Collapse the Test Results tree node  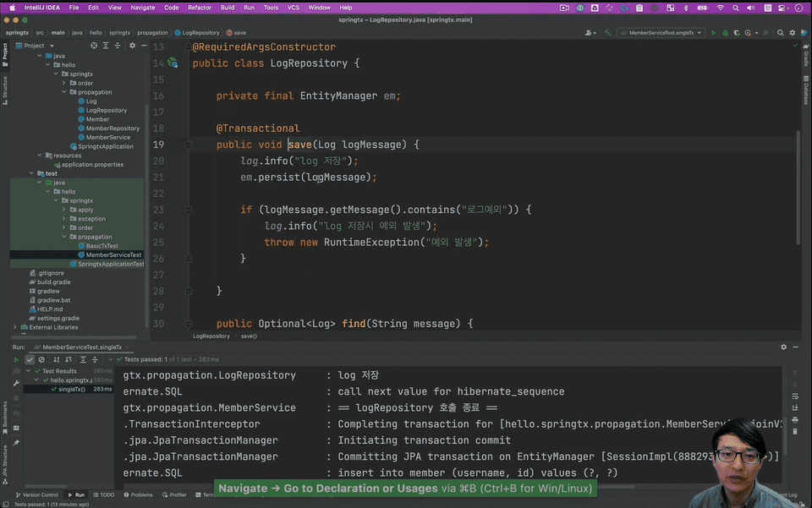[x=28, y=371]
